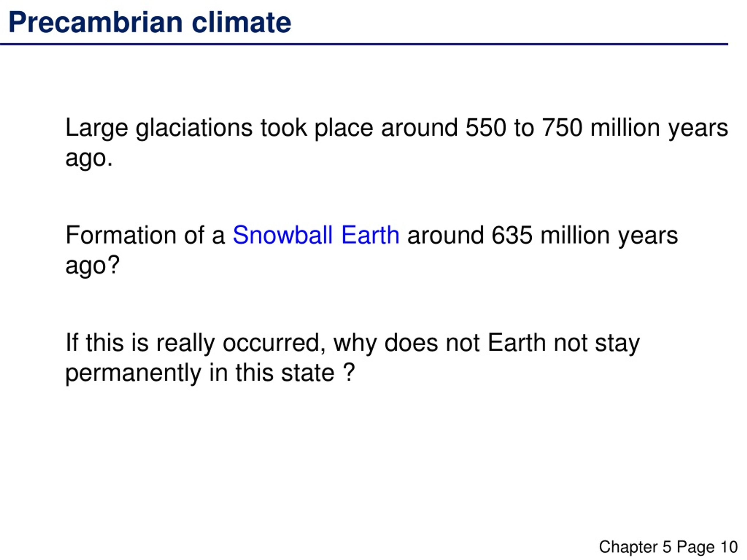Click the line beginning 'If this is really occurred'
The width and height of the screenshot is (747, 560).
352,343
